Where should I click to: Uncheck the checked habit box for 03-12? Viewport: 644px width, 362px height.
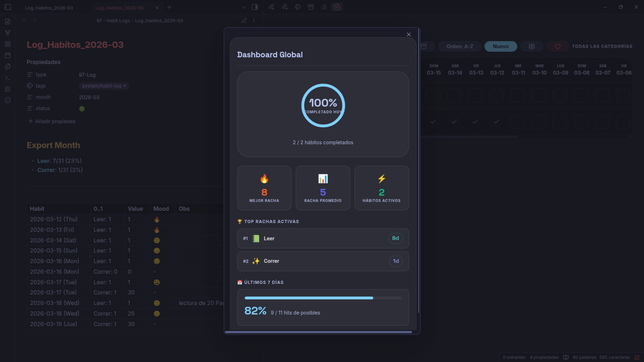496,122
